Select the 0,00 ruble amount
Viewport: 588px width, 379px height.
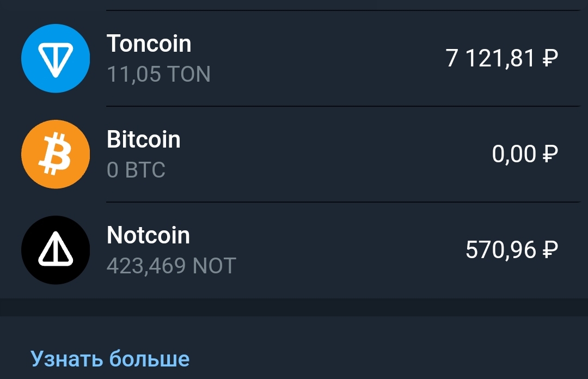(x=514, y=154)
